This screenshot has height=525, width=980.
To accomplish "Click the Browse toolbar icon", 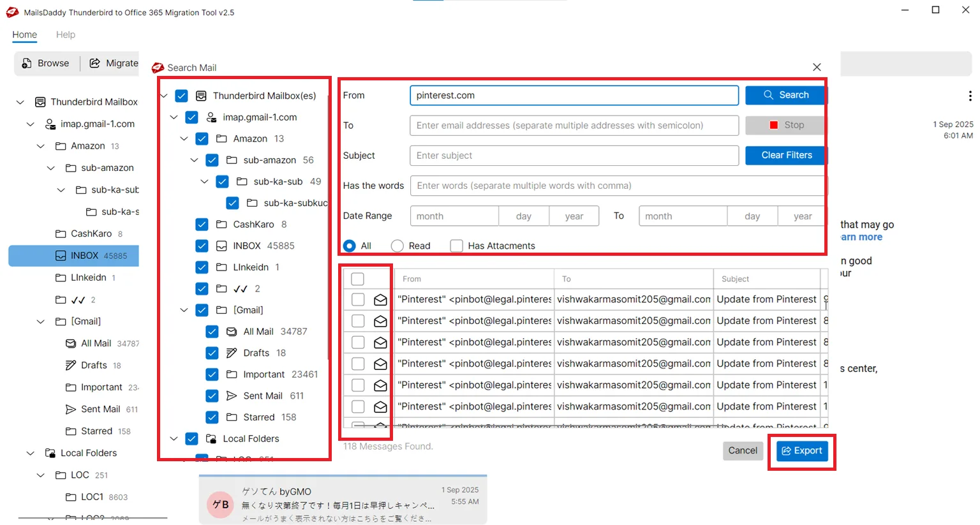I will (x=26, y=63).
